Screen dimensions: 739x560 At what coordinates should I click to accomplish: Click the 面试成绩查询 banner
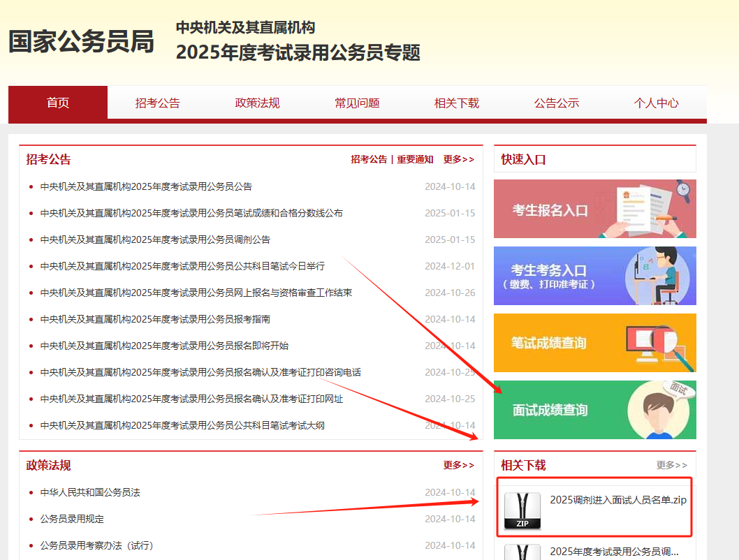[595, 410]
